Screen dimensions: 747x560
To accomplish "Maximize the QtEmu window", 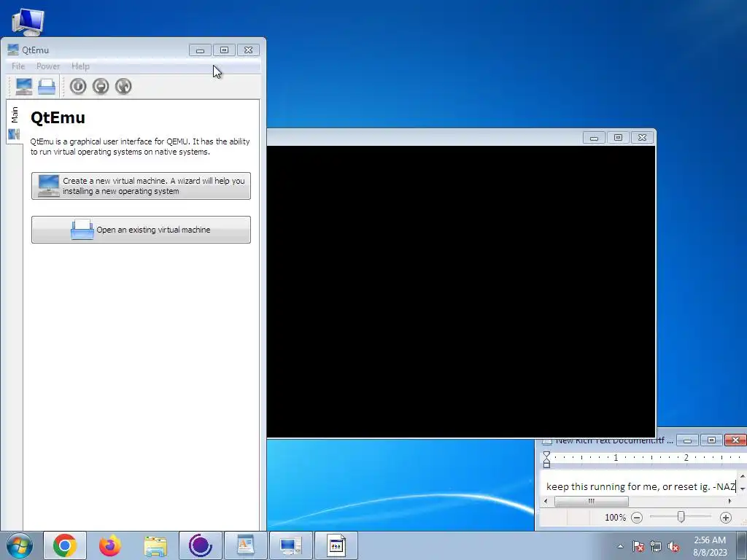I will 224,50.
